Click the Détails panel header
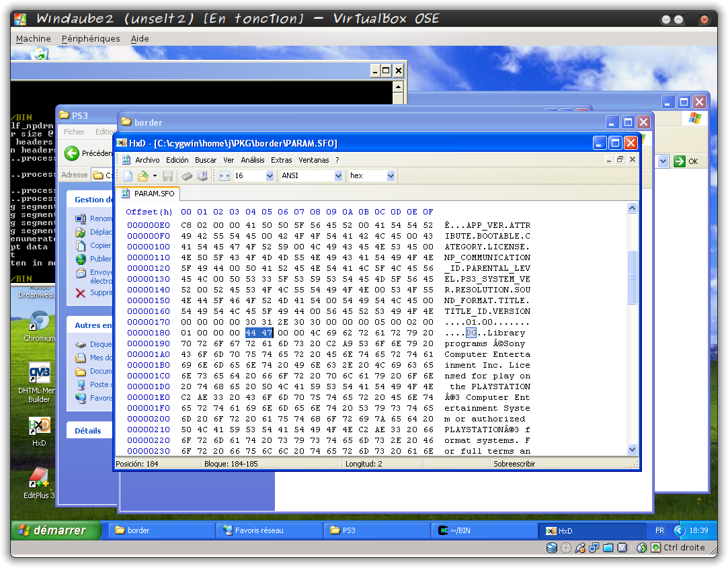The width and height of the screenshot is (728, 570). (x=89, y=431)
